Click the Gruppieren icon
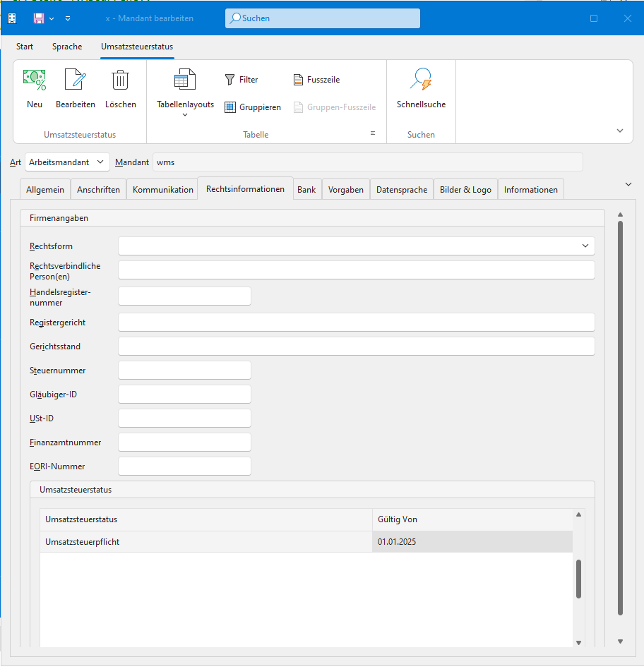Screen dimensions: 644x669 pyautogui.click(x=230, y=107)
